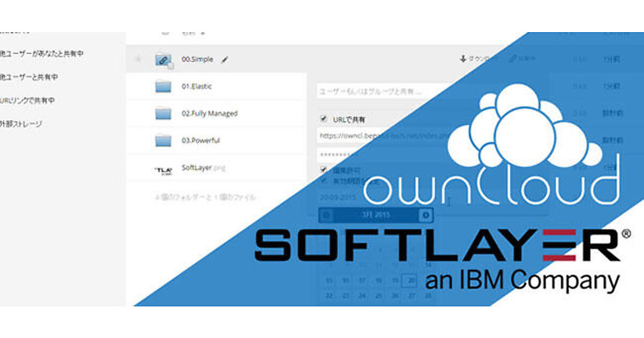
Task: Go to next month in date picker
Action: 426,215
